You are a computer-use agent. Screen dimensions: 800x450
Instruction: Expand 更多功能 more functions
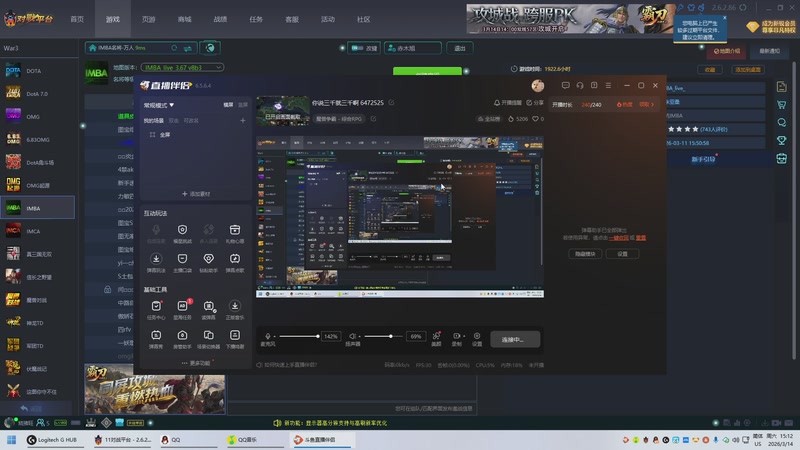196,363
